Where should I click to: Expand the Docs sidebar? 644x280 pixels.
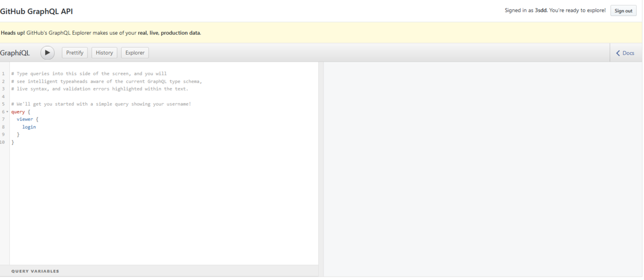click(626, 53)
